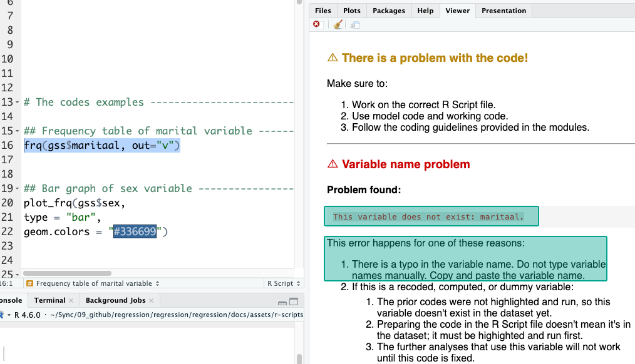Click 'The further analyses that use this variable' item

pyautogui.click(x=498, y=352)
